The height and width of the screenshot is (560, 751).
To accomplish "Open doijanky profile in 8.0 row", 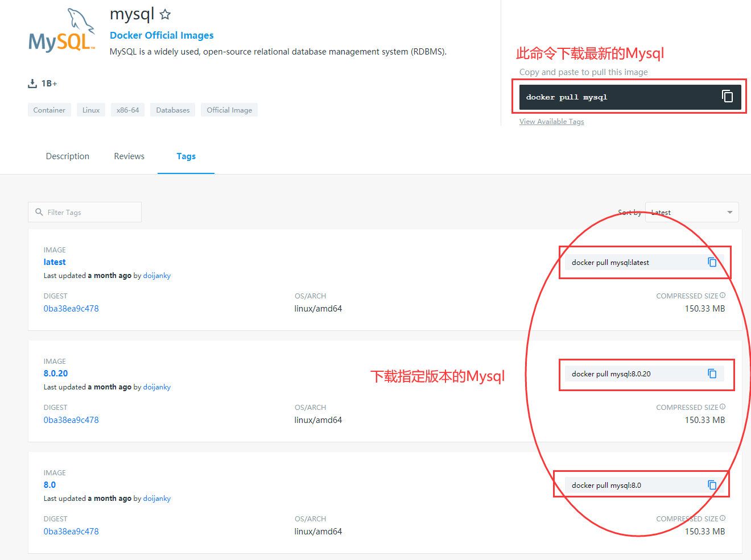I will pyautogui.click(x=157, y=499).
